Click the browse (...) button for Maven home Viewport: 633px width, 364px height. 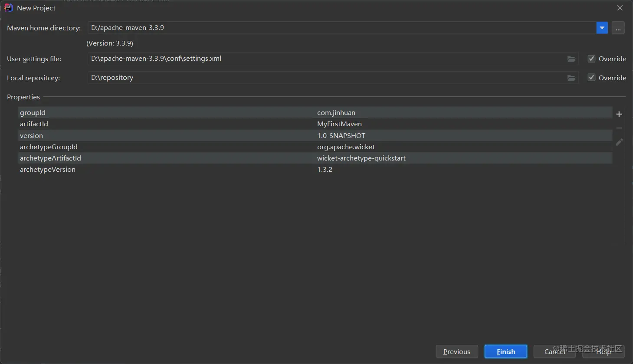618,28
